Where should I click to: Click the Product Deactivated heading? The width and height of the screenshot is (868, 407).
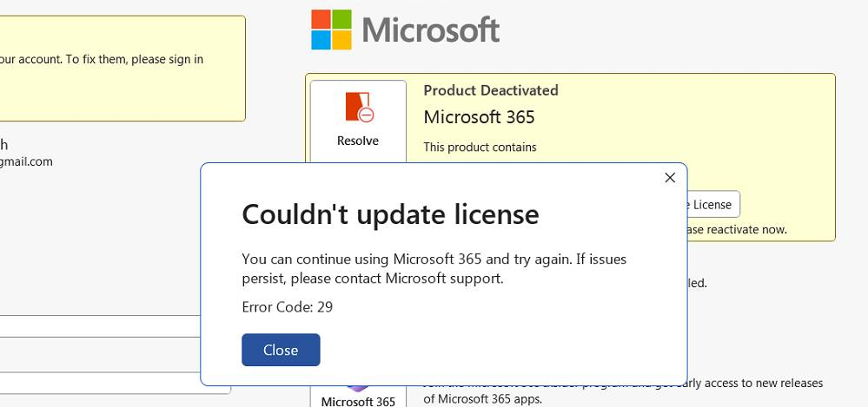pyautogui.click(x=490, y=90)
